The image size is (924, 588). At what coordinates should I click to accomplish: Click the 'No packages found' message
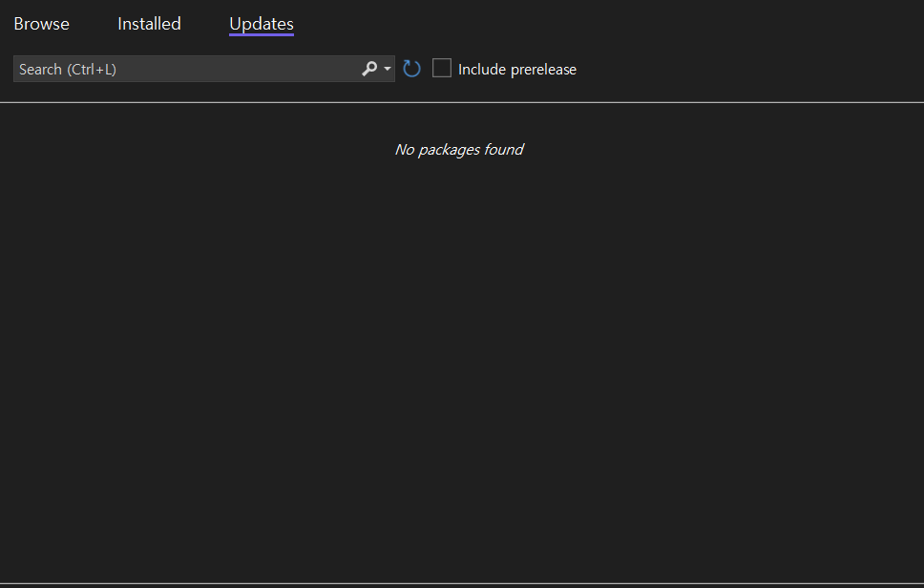(x=459, y=150)
